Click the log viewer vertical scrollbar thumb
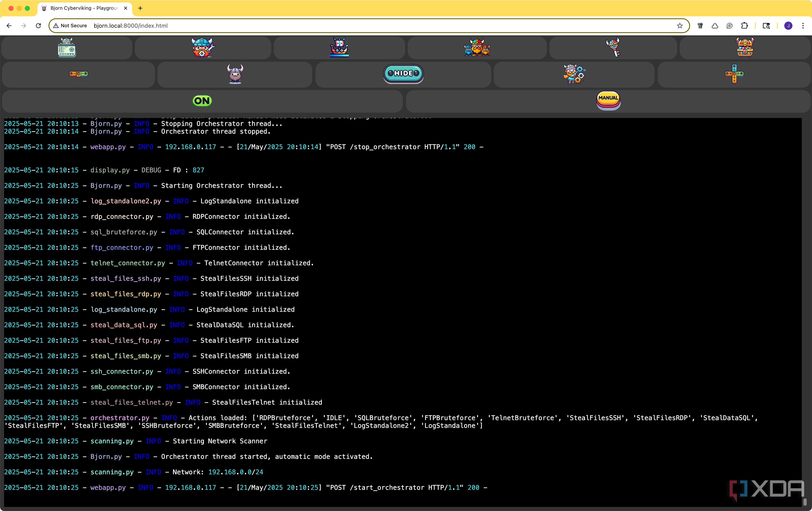812x511 pixels. pos(805,502)
